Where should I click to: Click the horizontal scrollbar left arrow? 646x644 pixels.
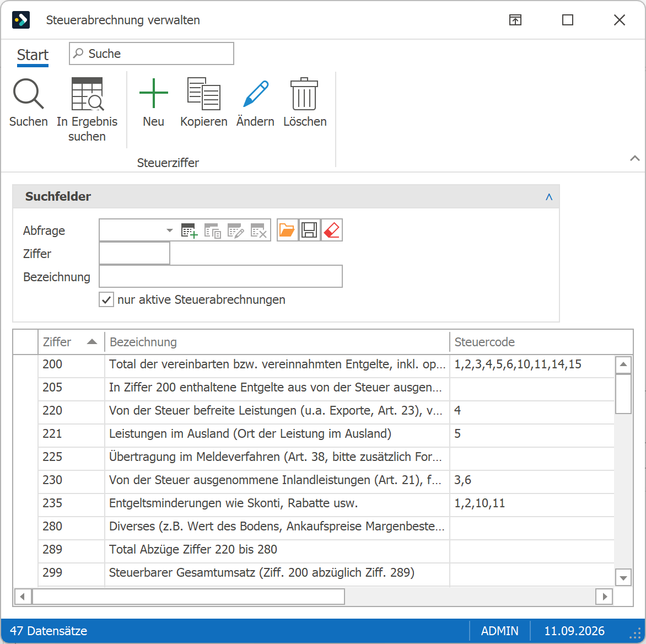pos(23,597)
